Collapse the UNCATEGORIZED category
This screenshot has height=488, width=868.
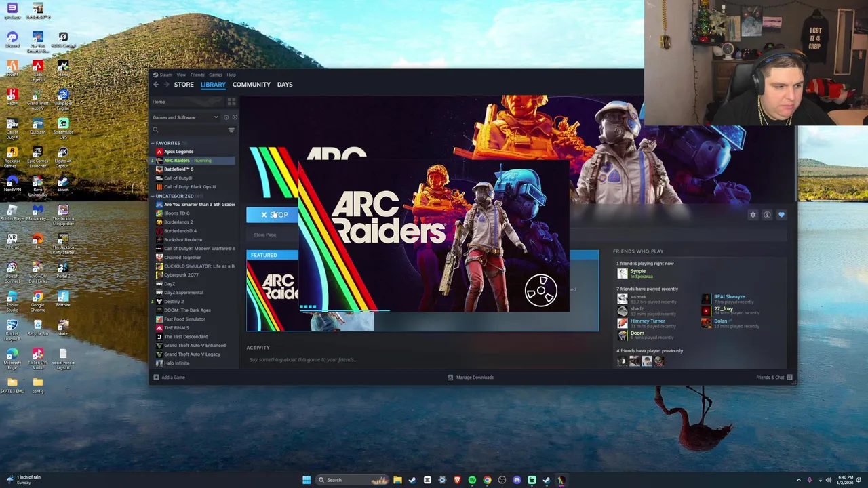coord(153,196)
